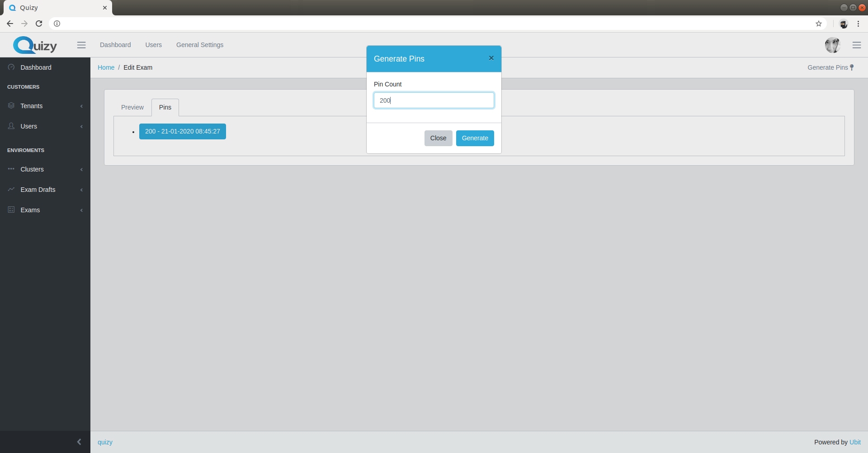Screen dimensions: 868x453
Task: Open Tenants in the sidebar
Action: (45, 106)
